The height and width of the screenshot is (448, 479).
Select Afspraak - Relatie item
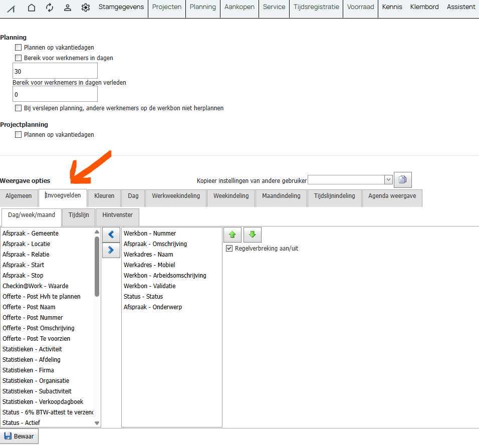coord(26,254)
